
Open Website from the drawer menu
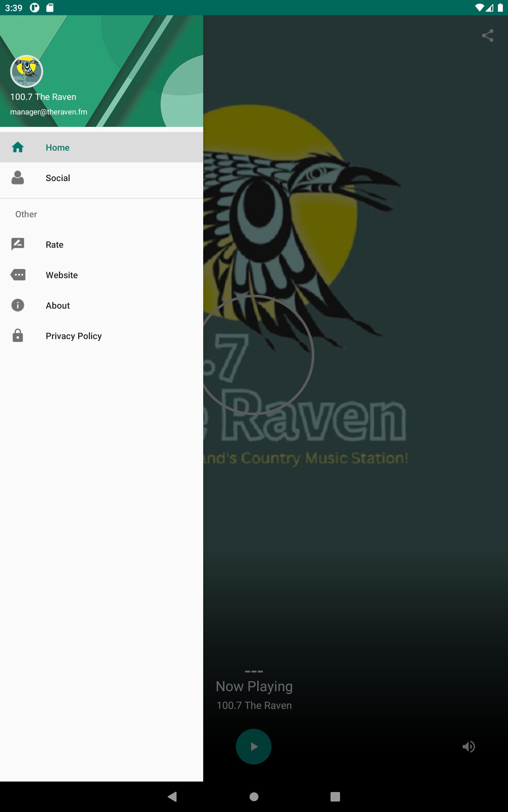[x=102, y=275]
